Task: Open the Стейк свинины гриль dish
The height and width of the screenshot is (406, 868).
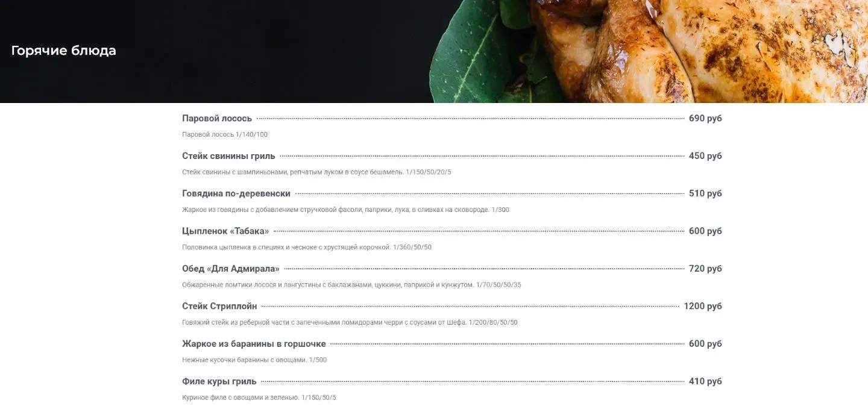Action: (228, 156)
